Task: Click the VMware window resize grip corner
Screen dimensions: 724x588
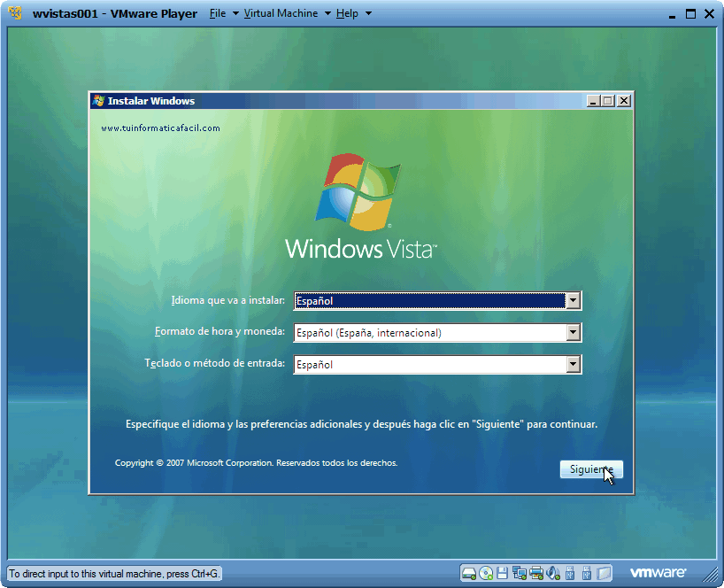Action: click(710, 574)
